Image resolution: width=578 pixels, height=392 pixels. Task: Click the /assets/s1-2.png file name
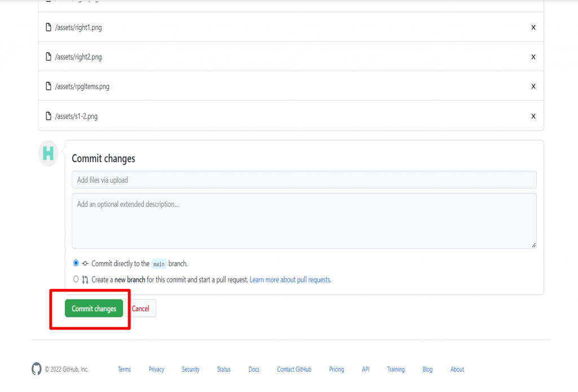[76, 116]
